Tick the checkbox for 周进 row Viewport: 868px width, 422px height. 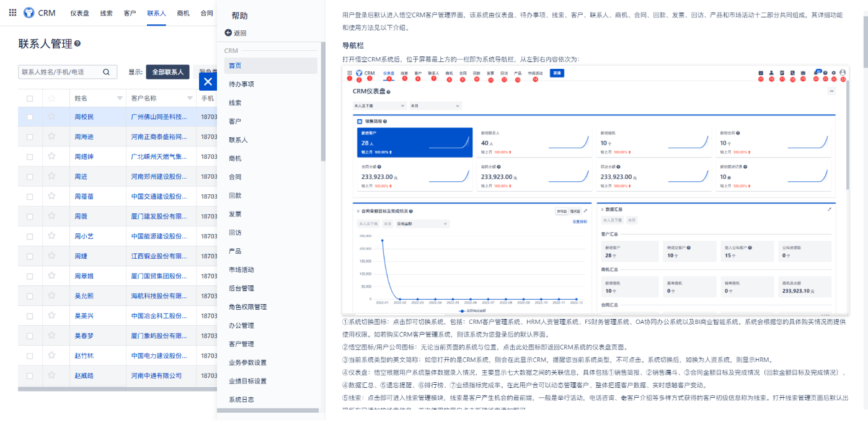pyautogui.click(x=30, y=176)
